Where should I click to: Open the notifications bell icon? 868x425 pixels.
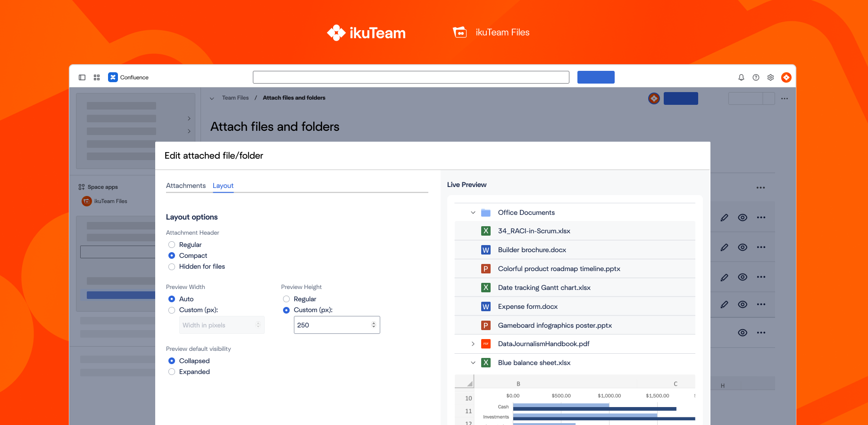coord(741,77)
